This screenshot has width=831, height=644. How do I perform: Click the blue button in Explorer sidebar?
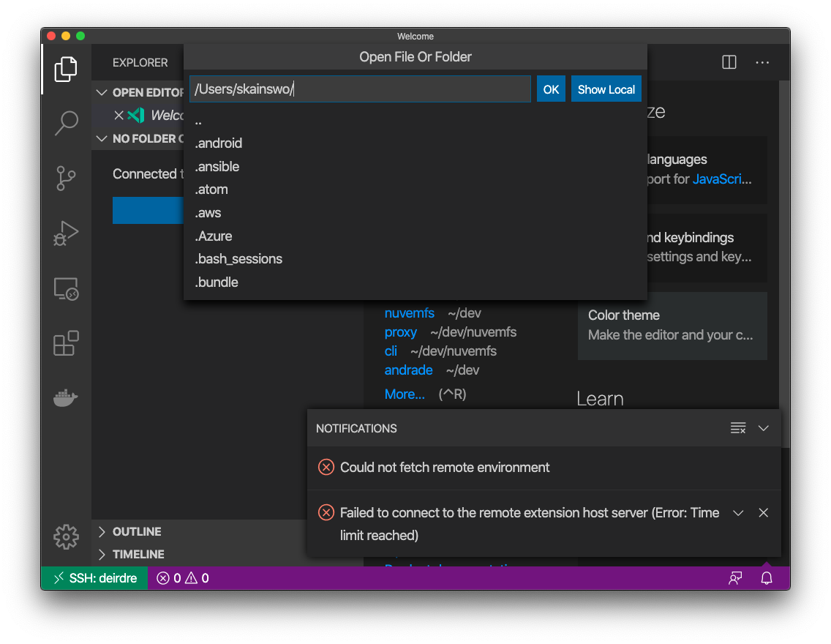pyautogui.click(x=148, y=211)
